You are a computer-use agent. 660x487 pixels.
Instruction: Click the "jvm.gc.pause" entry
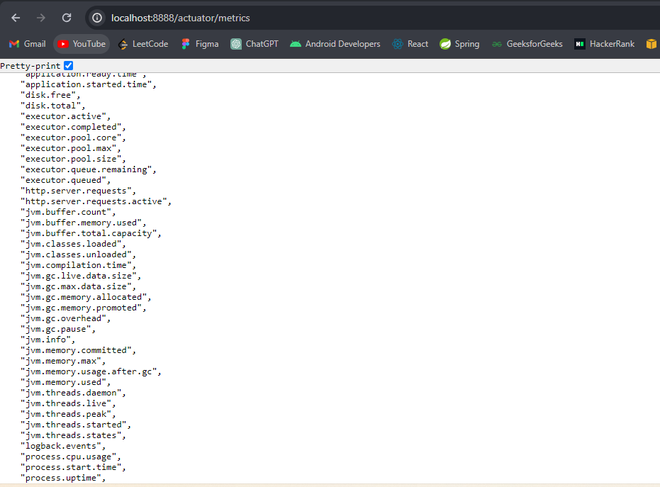pos(58,329)
